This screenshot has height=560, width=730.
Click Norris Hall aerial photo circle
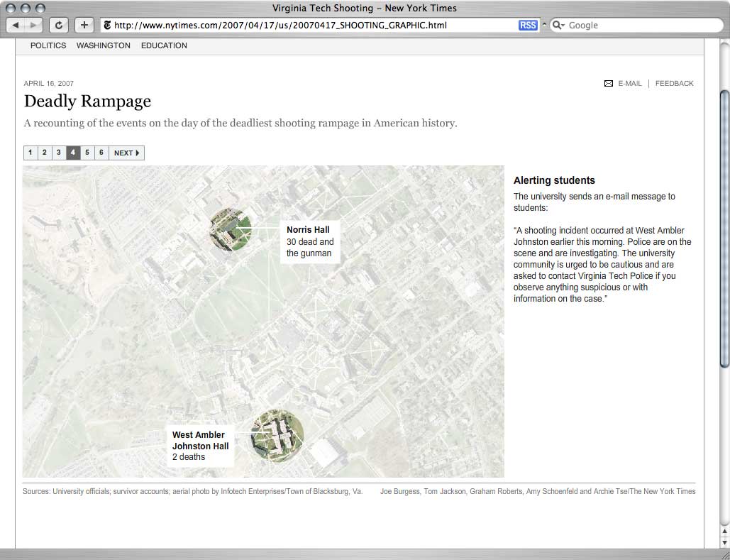(231, 230)
